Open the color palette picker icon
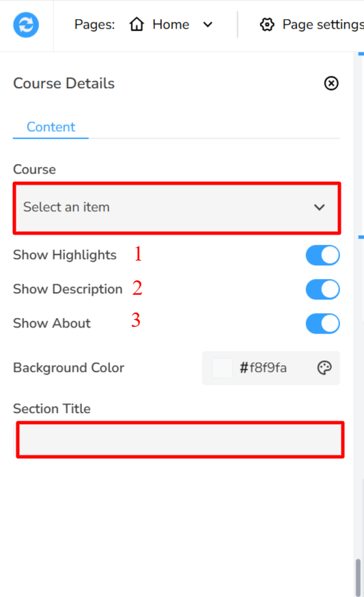The width and height of the screenshot is (364, 597). coord(324,368)
